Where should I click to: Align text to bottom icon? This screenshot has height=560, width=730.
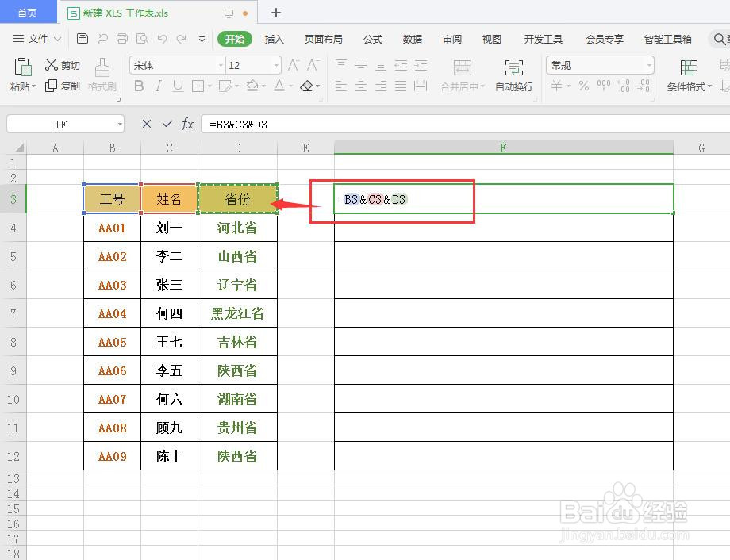click(381, 65)
